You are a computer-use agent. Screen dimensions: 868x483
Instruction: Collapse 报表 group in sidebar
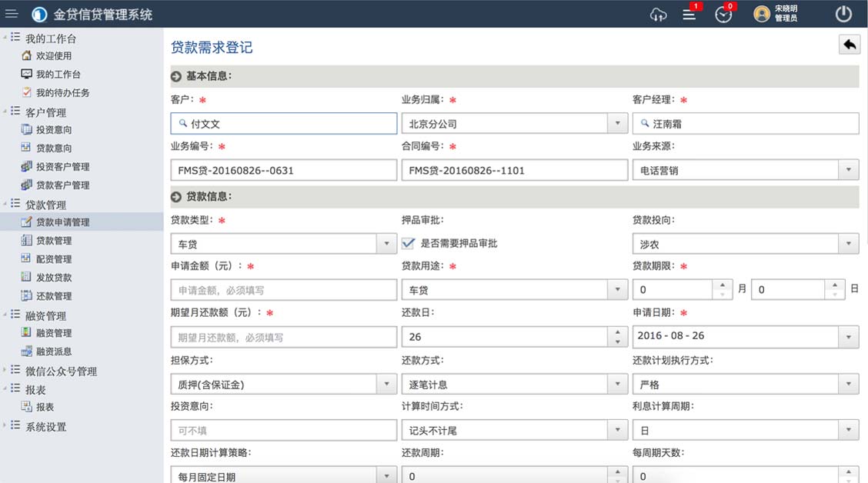pyautogui.click(x=5, y=389)
